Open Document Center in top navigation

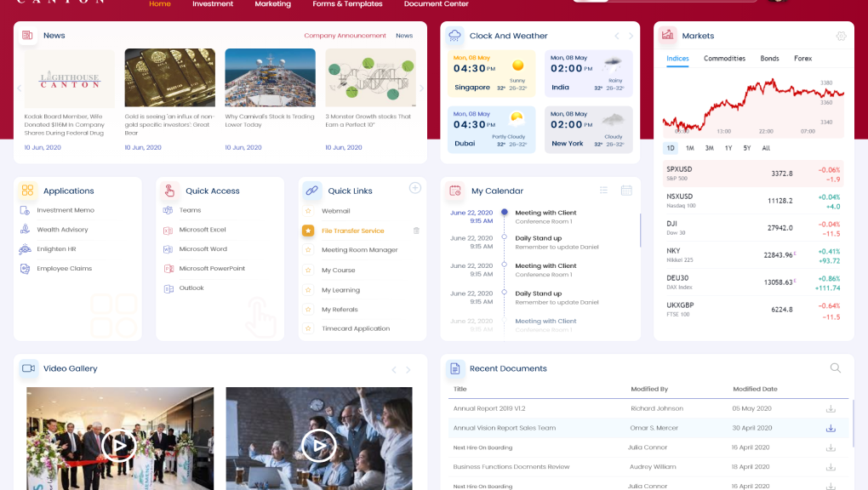[x=437, y=4]
